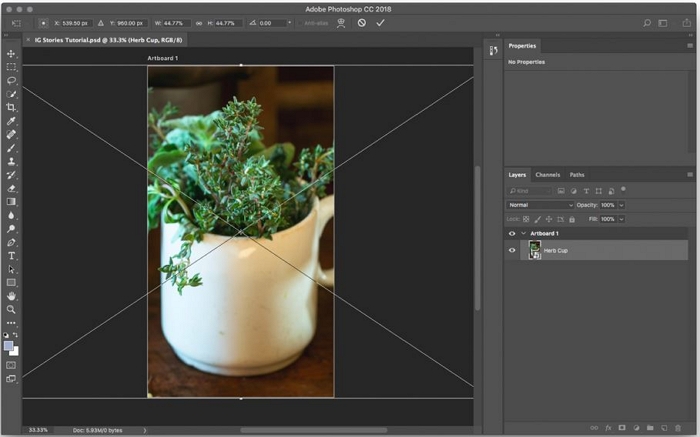Toggle Artboard 1 visibility eye

512,233
